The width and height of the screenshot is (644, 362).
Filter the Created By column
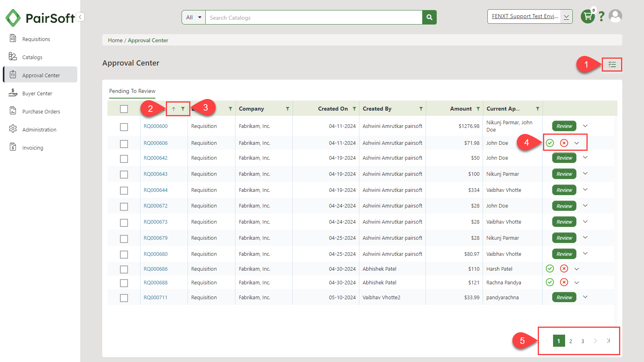click(x=421, y=109)
